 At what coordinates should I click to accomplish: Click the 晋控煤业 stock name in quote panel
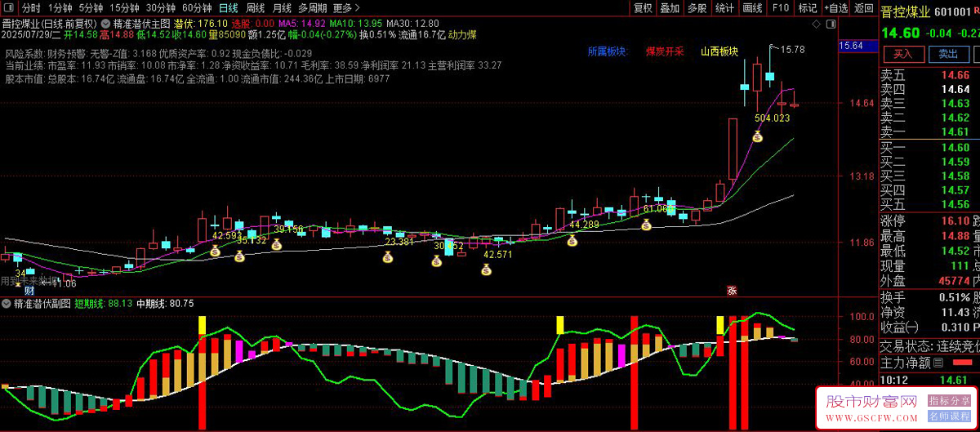pyautogui.click(x=905, y=12)
